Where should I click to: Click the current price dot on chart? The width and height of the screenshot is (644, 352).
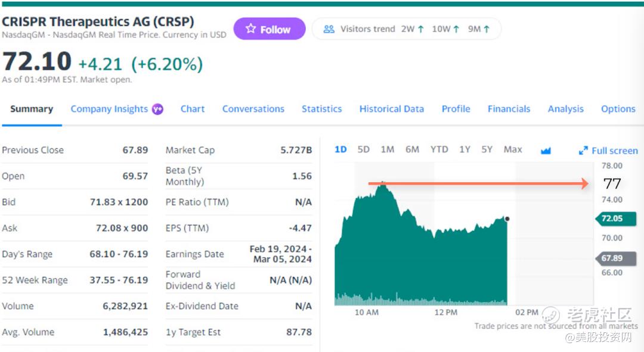507,219
